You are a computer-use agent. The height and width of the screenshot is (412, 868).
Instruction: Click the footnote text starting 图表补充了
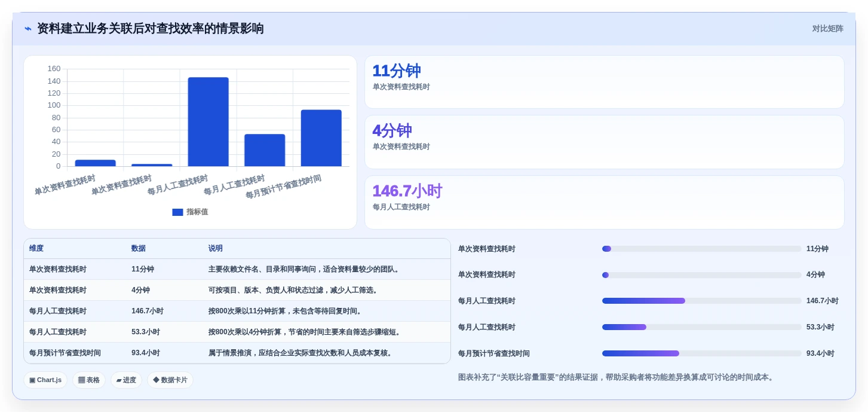point(617,377)
